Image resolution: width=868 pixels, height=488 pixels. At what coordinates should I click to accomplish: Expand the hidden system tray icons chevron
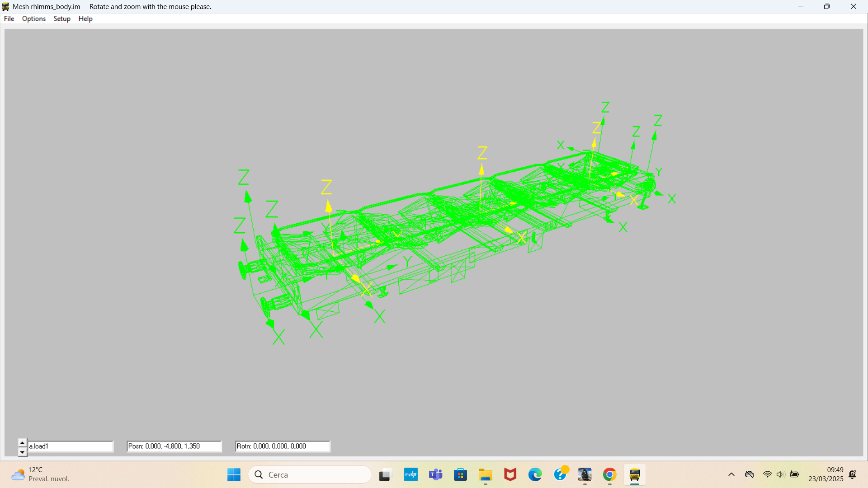point(731,475)
